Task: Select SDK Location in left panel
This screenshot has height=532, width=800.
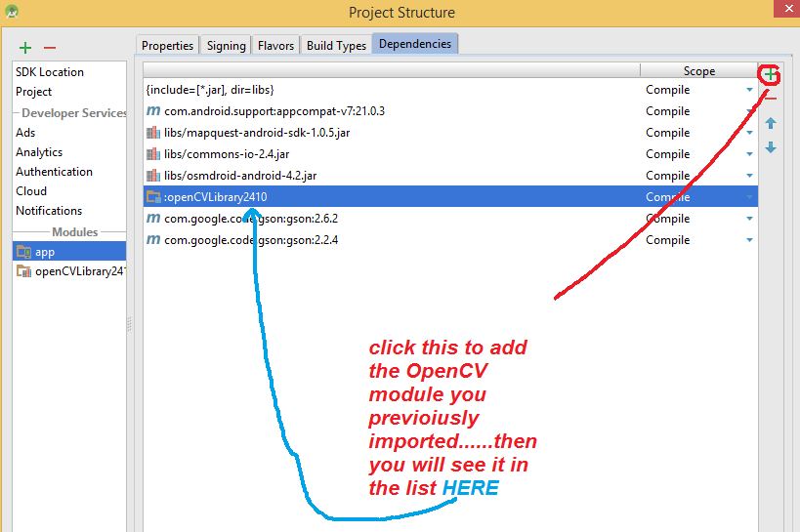Action: tap(50, 72)
